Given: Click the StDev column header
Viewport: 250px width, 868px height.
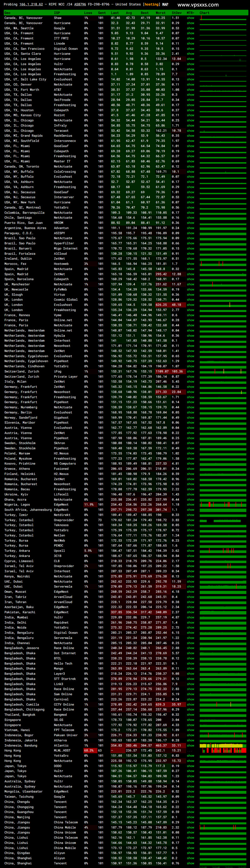Looking at the screenshot, I should [177, 13].
